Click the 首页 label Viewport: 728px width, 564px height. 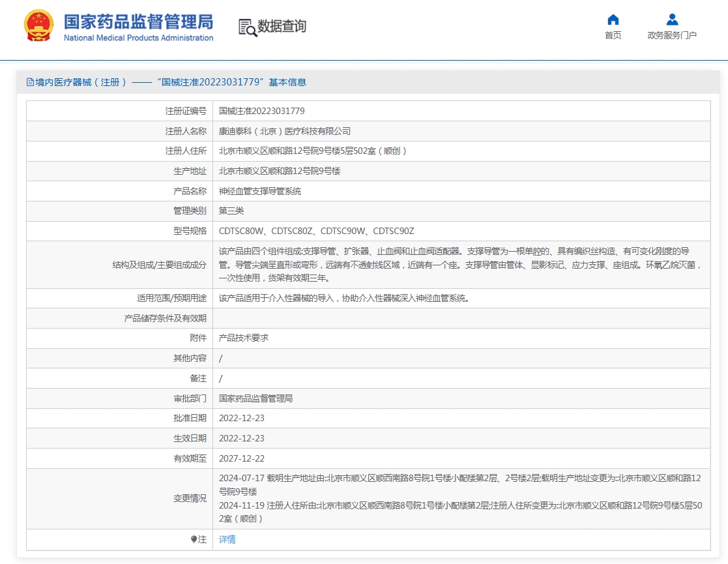coord(613,35)
